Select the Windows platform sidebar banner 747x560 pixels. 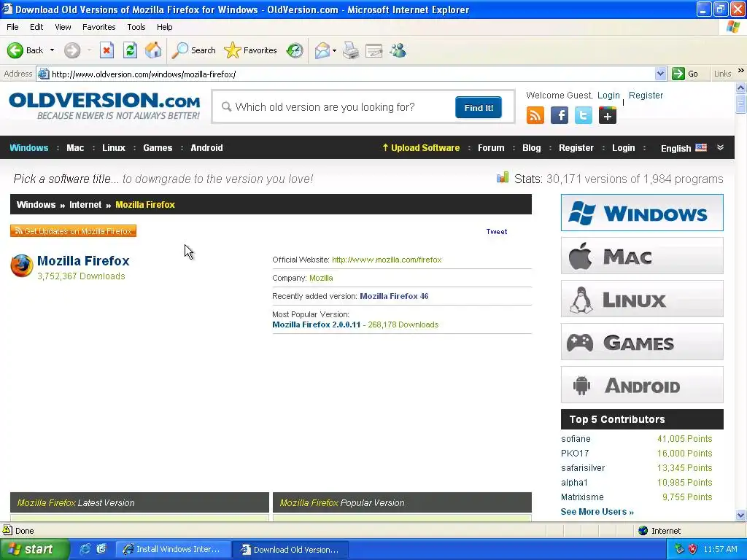coord(642,212)
